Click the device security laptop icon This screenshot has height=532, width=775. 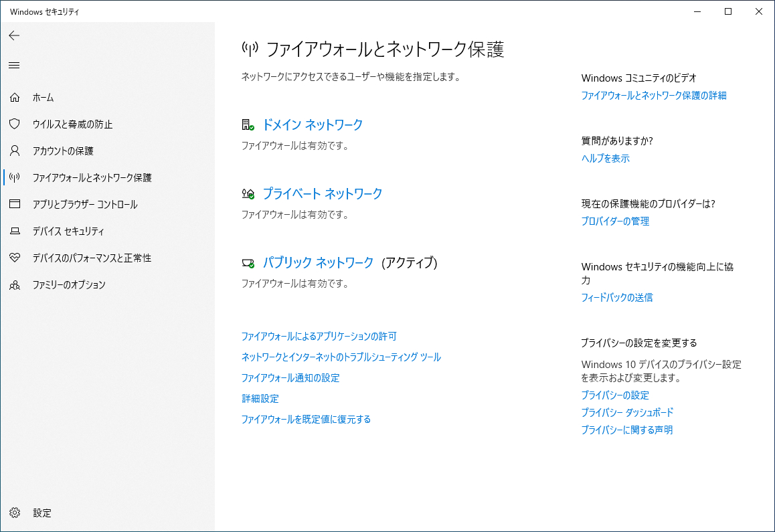[15, 231]
